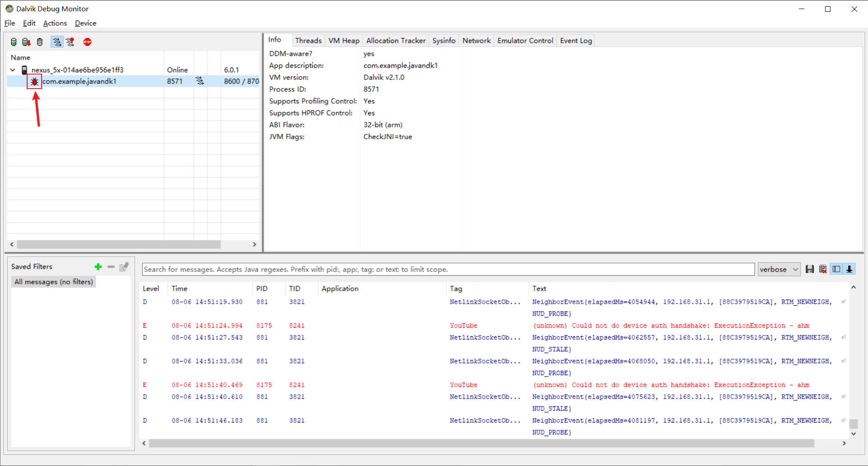Select log entry timed 14:51:46.183
Image resolution: width=868 pixels, height=466 pixels.
coord(494,427)
